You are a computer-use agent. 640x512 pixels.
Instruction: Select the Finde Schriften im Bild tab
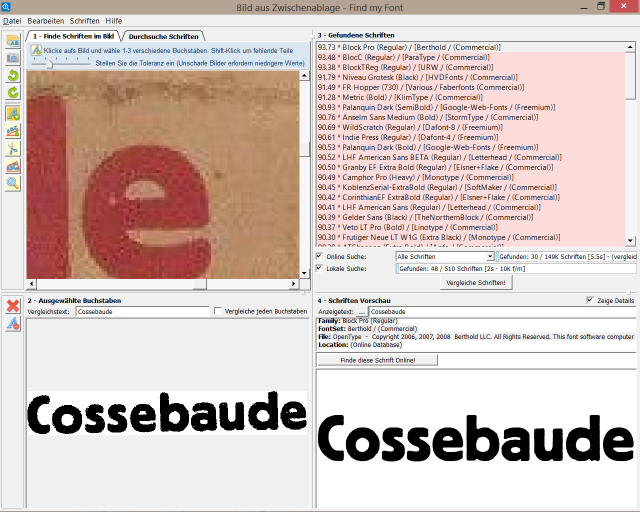coord(73,36)
